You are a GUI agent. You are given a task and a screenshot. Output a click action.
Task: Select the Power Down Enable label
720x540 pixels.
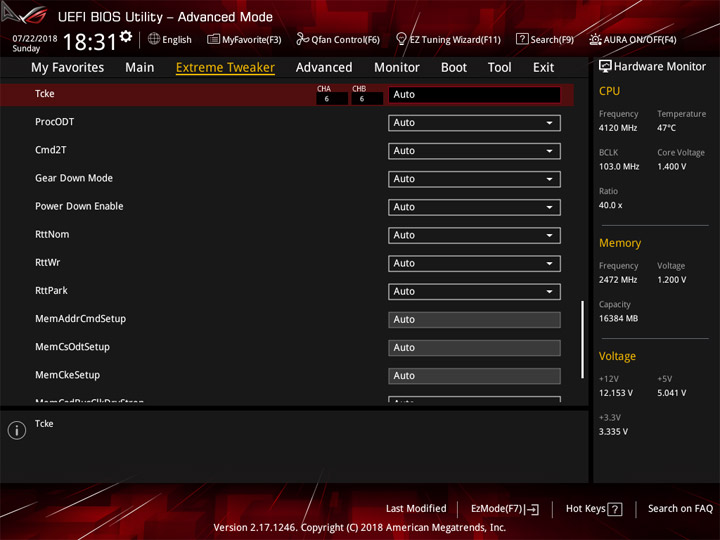pos(79,206)
